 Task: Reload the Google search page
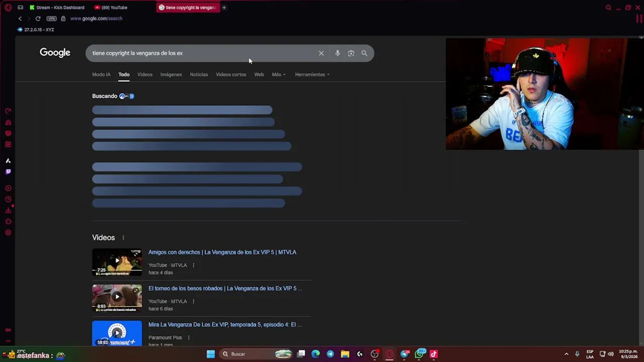(38, 19)
